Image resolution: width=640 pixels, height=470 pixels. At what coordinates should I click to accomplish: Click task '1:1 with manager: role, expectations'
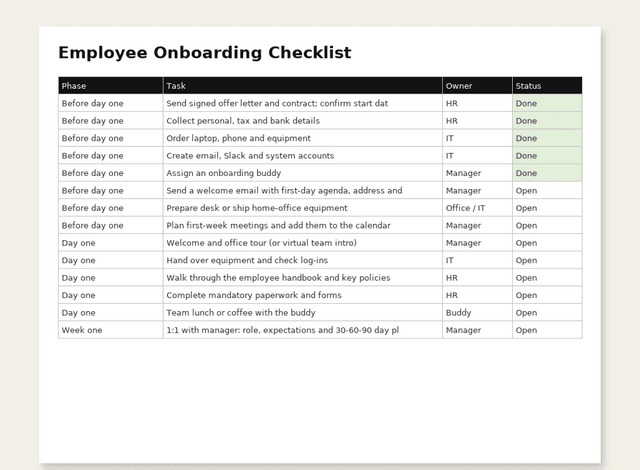pos(302,330)
